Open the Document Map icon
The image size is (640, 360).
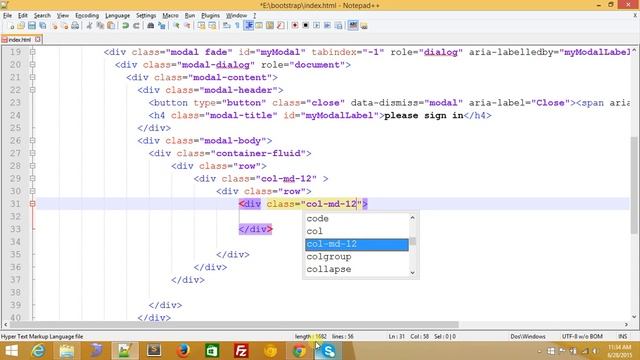tap(270, 26)
